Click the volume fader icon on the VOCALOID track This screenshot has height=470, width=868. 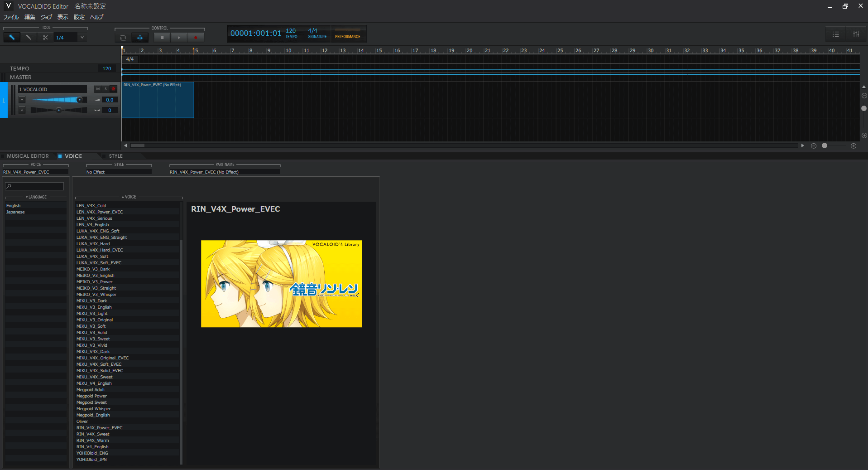(x=97, y=99)
